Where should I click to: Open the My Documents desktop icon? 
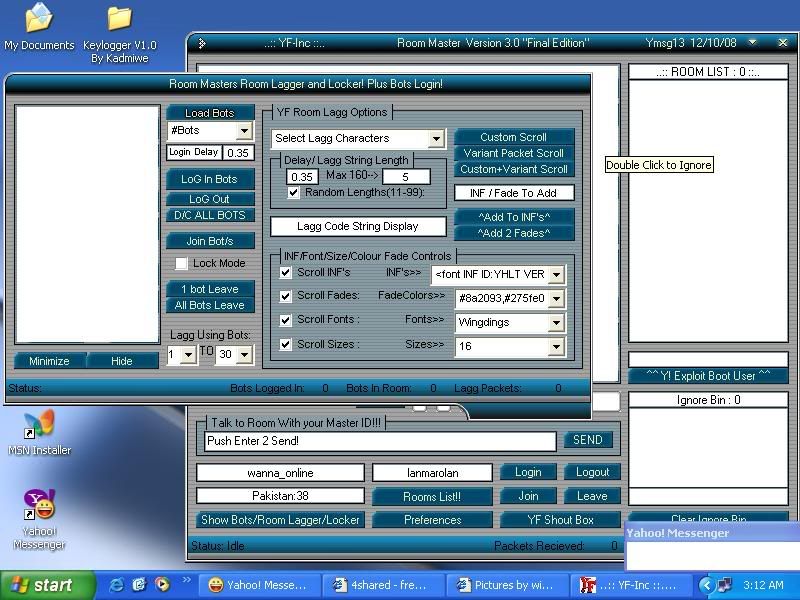pos(39,27)
